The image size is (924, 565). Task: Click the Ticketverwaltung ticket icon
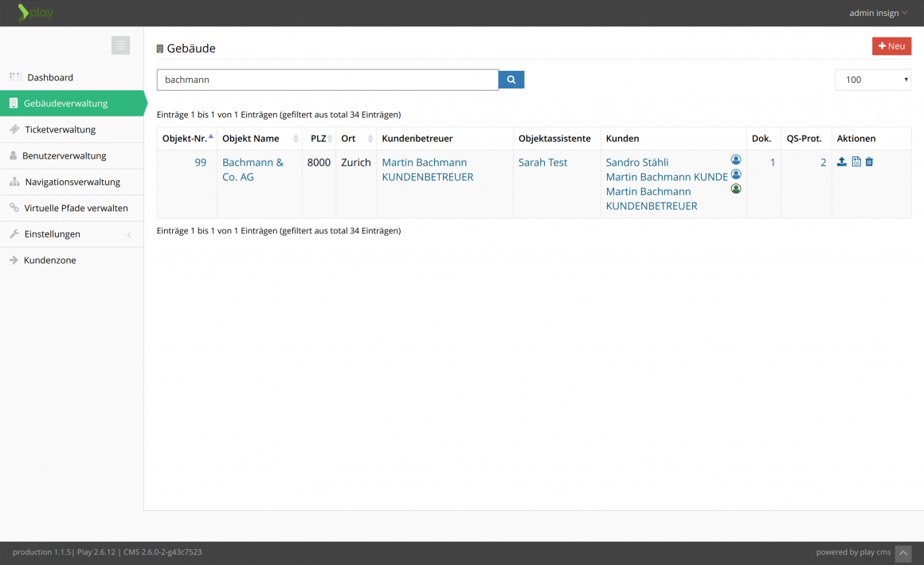(x=14, y=129)
